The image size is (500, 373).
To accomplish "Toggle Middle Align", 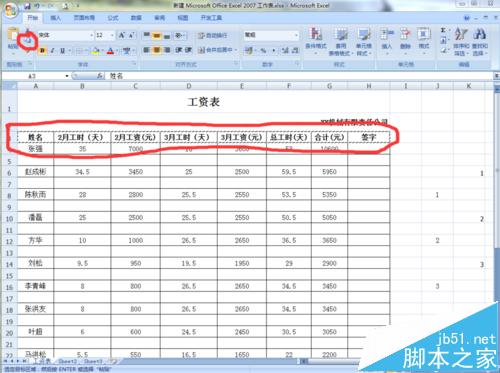I will 157,35.
